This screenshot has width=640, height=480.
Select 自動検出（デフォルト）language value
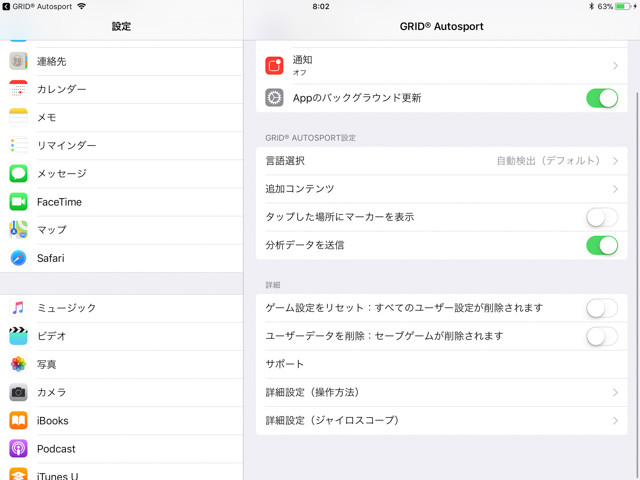tap(548, 161)
